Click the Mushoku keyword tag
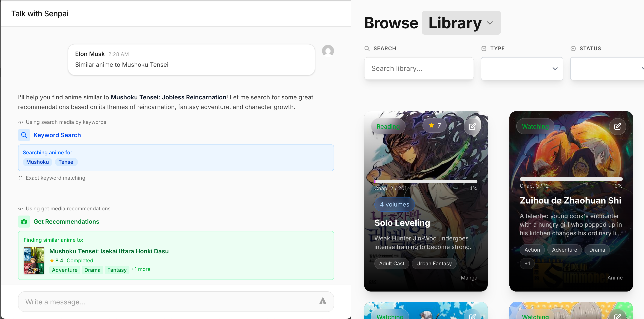This screenshot has height=319, width=644. (x=38, y=162)
